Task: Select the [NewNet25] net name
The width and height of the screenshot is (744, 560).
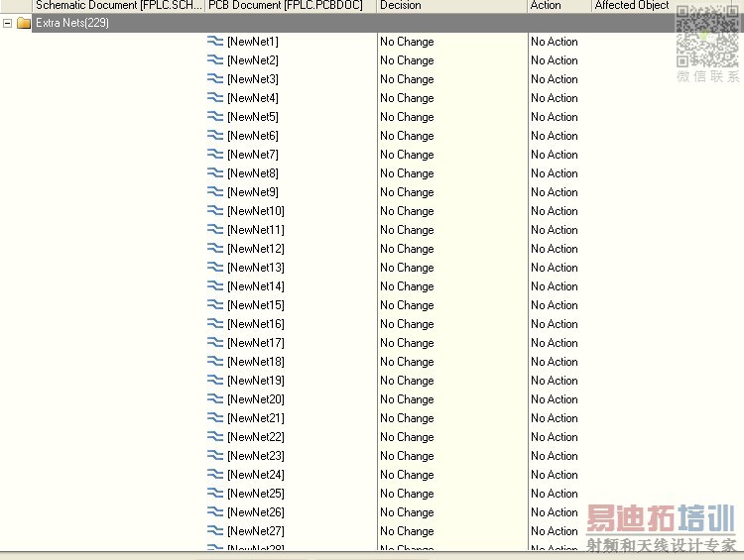Action: [256, 494]
